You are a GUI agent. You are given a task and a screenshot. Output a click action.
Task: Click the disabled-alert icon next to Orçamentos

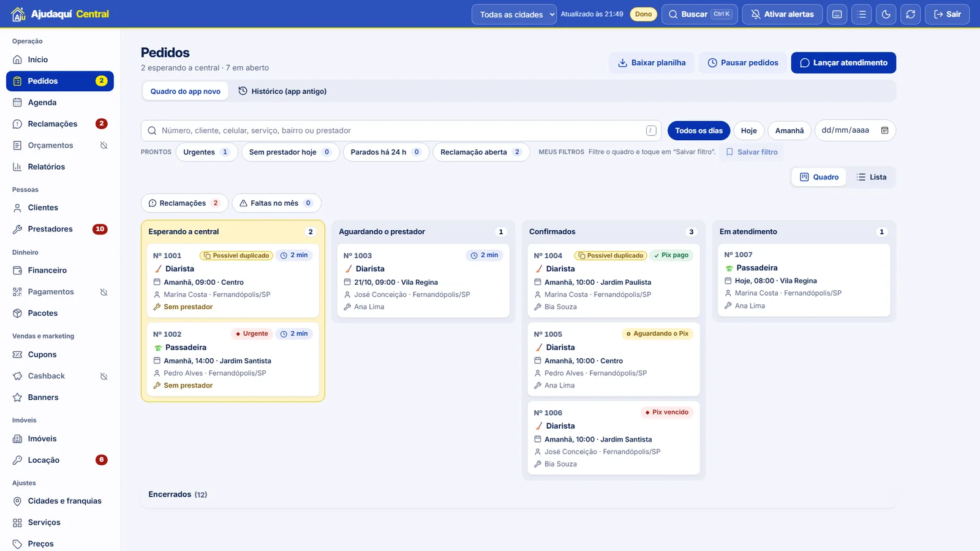(x=104, y=145)
